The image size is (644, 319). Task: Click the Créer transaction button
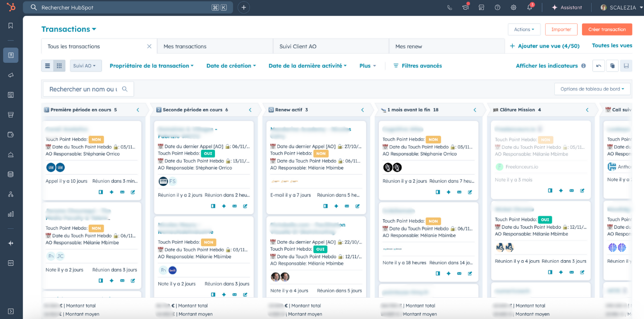pyautogui.click(x=607, y=29)
